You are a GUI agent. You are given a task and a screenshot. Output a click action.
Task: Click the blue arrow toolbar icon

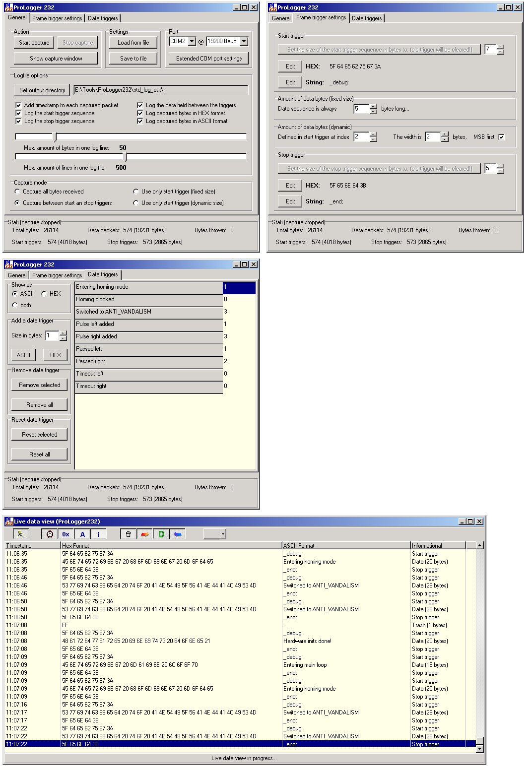(178, 534)
